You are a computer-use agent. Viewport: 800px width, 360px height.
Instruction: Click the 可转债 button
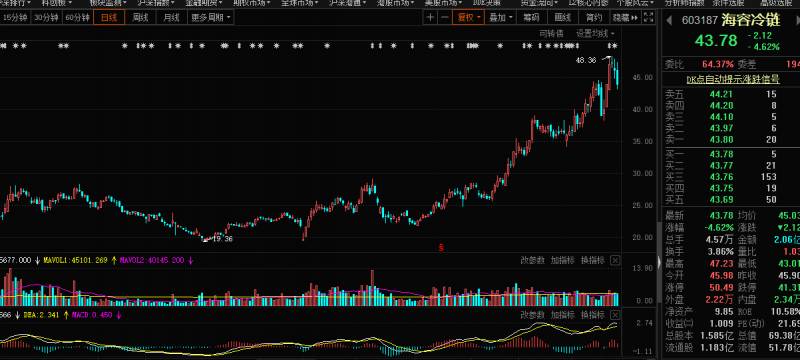[552, 34]
